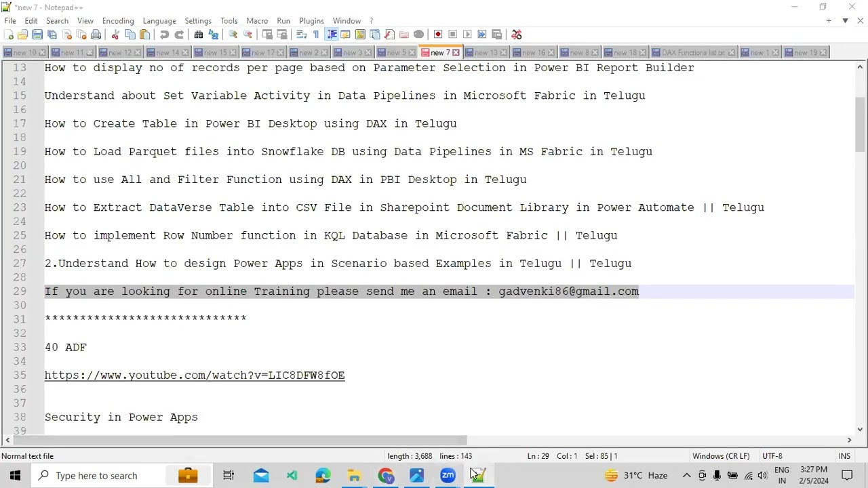Close the new 13 tab

pyautogui.click(x=503, y=52)
